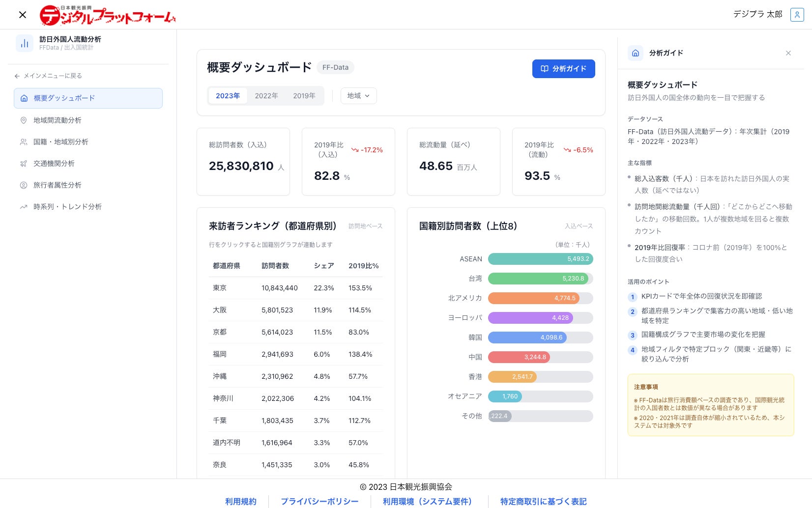Viewport: 812px width, 508px height.
Task: Click the people icon for 国籍・地域別分析
Action: [x=24, y=142]
